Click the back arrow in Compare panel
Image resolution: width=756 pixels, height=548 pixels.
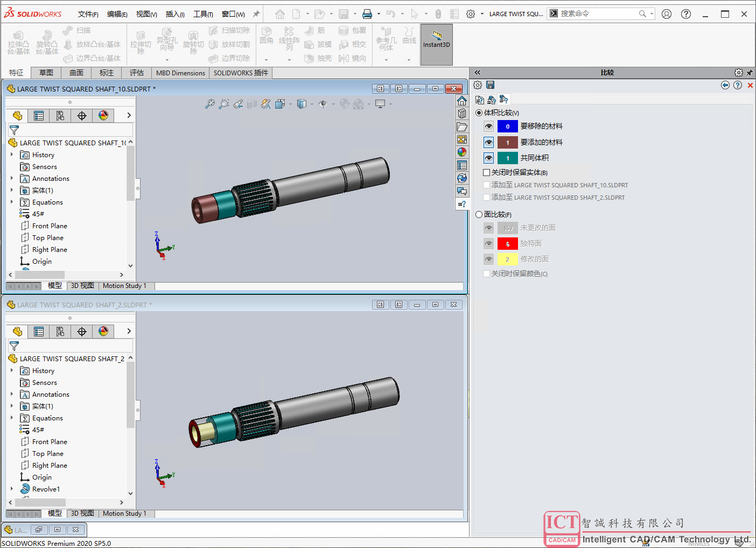[725, 85]
